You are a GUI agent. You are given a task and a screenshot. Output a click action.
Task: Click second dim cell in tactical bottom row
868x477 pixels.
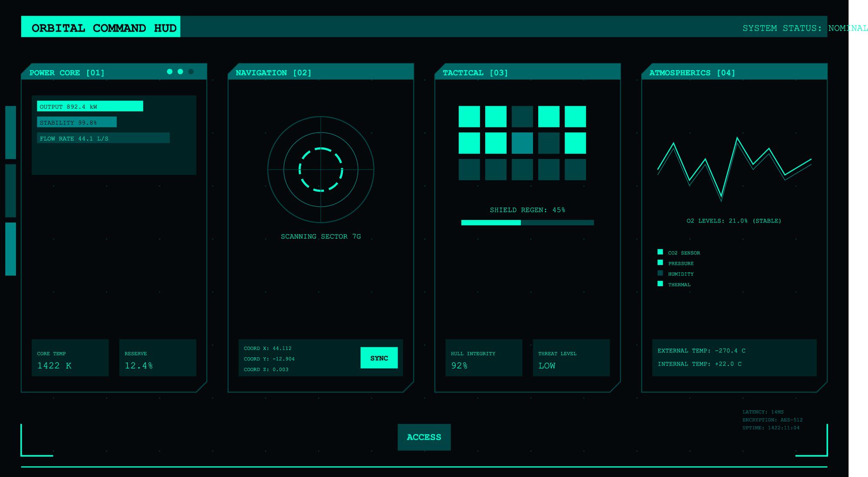coord(496,170)
